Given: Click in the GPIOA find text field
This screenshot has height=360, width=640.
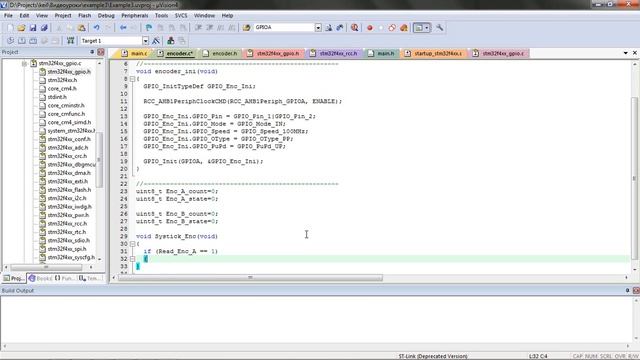Looking at the screenshot, I should [x=284, y=28].
